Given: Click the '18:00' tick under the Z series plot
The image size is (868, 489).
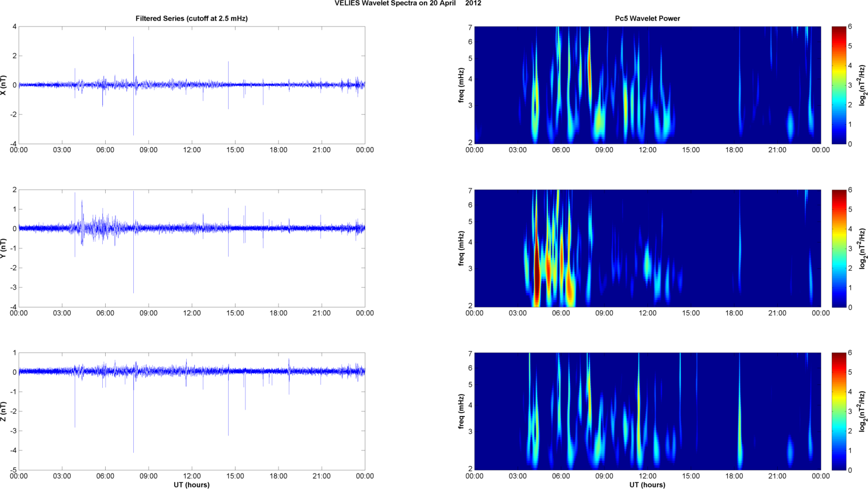Looking at the screenshot, I should pyautogui.click(x=278, y=476).
